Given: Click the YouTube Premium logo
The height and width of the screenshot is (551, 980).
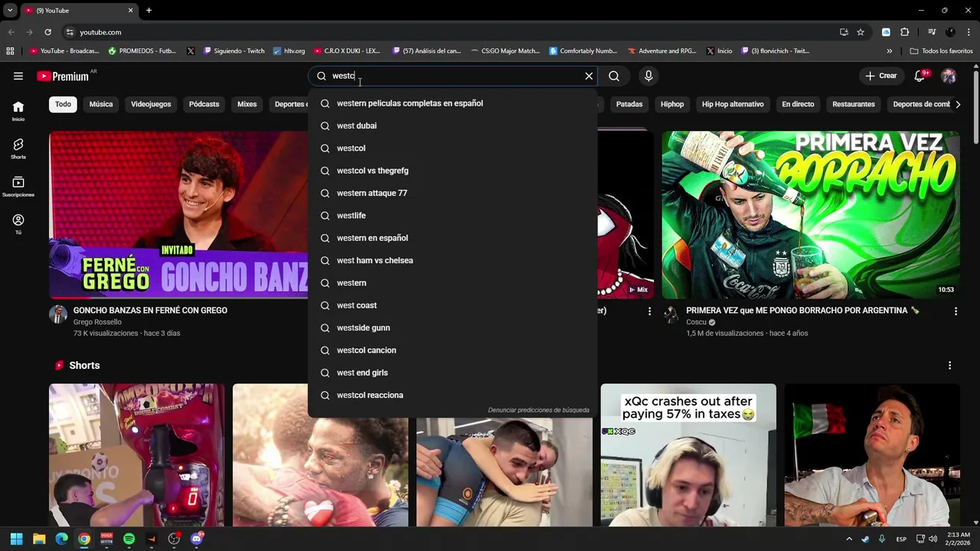Looking at the screenshot, I should tap(63, 76).
